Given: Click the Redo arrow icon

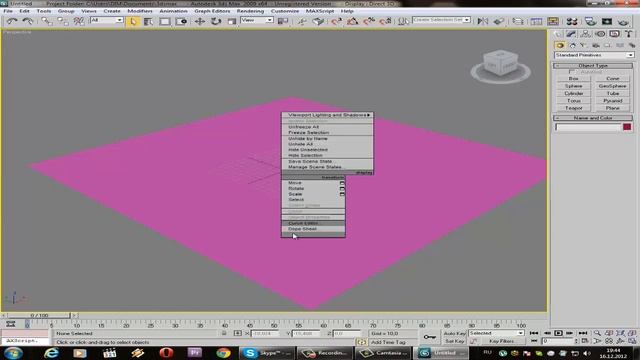Looking at the screenshot, I should [x=28, y=21].
